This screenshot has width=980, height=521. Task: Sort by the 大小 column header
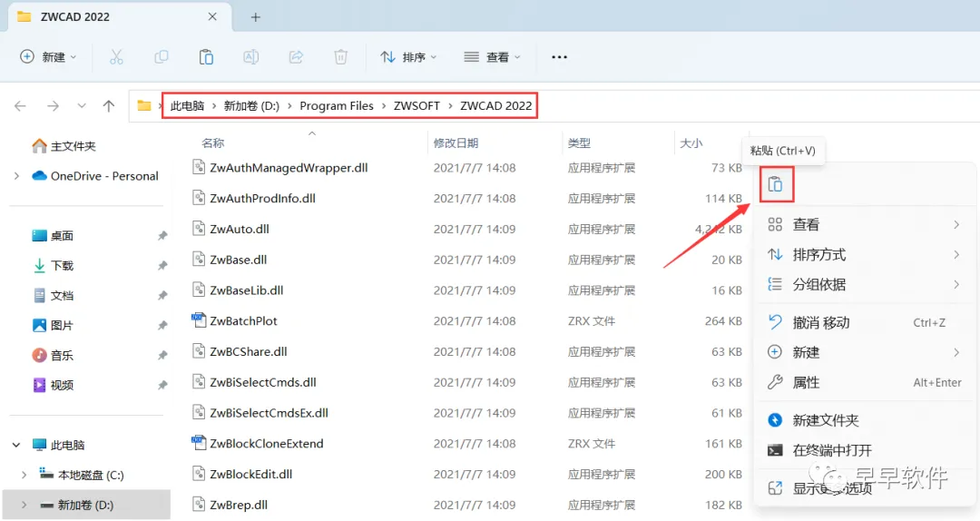(691, 143)
